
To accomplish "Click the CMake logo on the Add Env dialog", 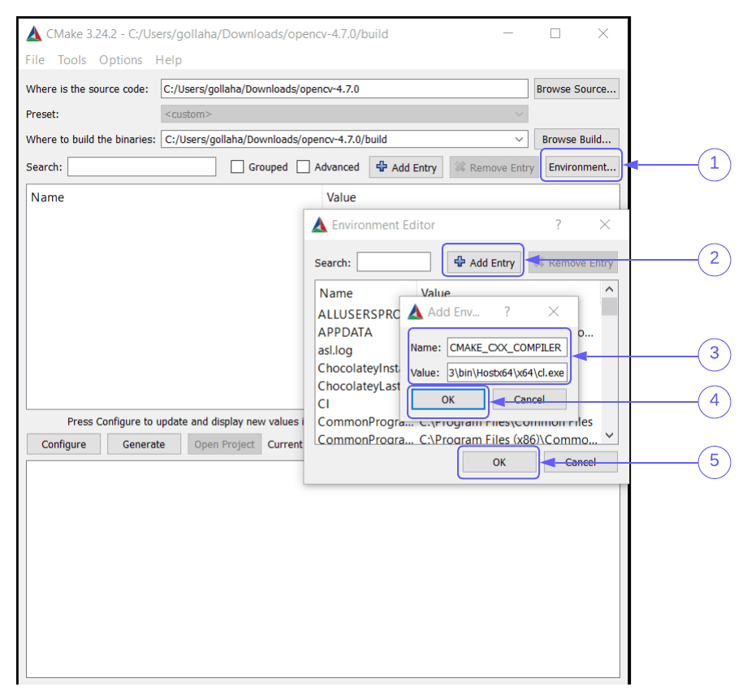I will coord(416,311).
